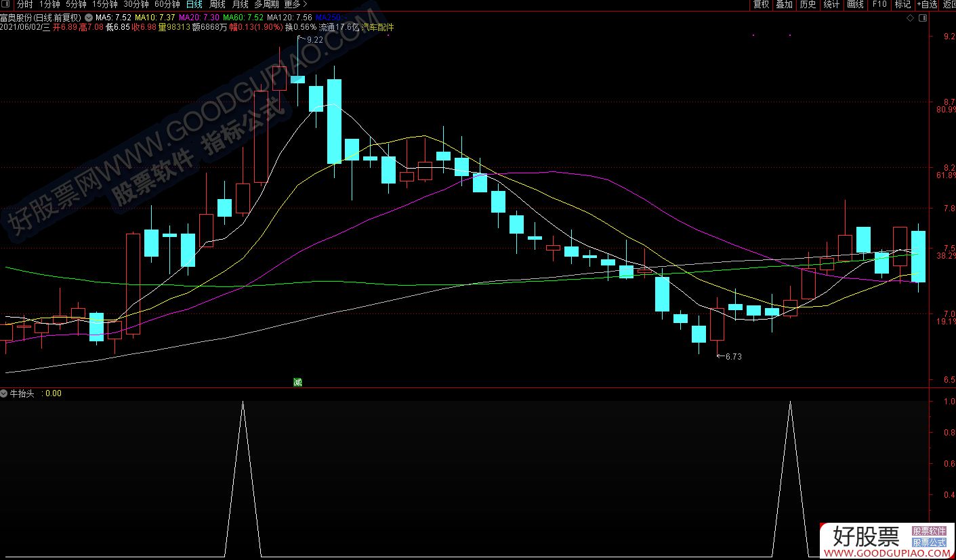956x560 pixels.
Task: Click the 股票公式 label beside logo
Action: click(929, 542)
